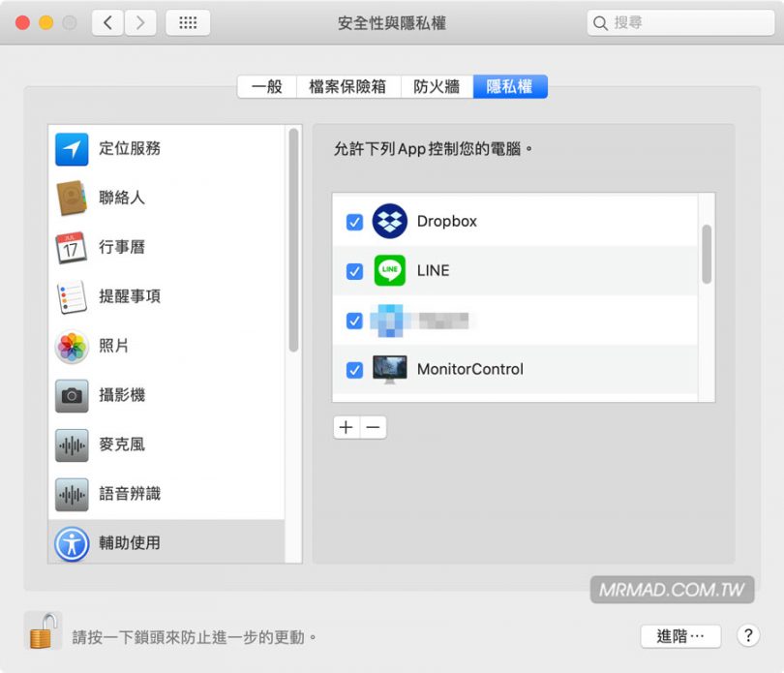Screen dimensions: 784x673
Task: Open the 進階 advanced options button
Action: pos(680,636)
